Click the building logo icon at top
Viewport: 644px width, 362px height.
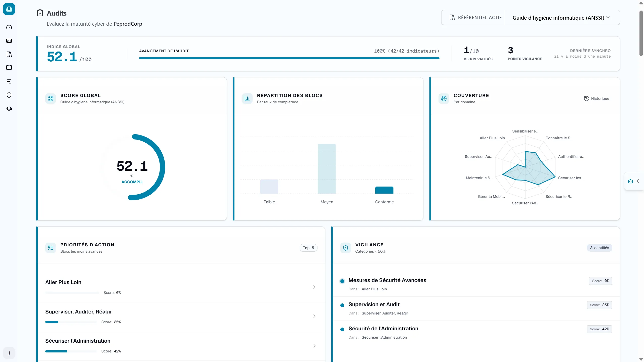click(x=9, y=9)
